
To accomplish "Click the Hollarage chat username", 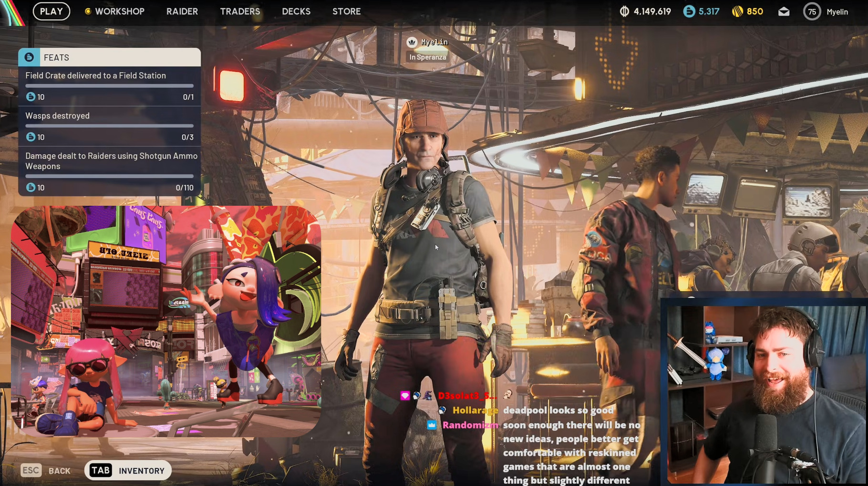I will (475, 410).
